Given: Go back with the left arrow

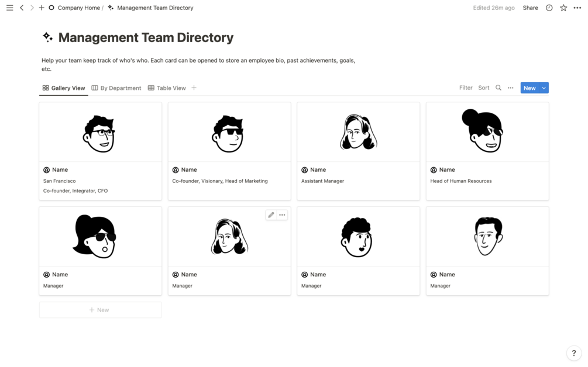Looking at the screenshot, I should 22,8.
